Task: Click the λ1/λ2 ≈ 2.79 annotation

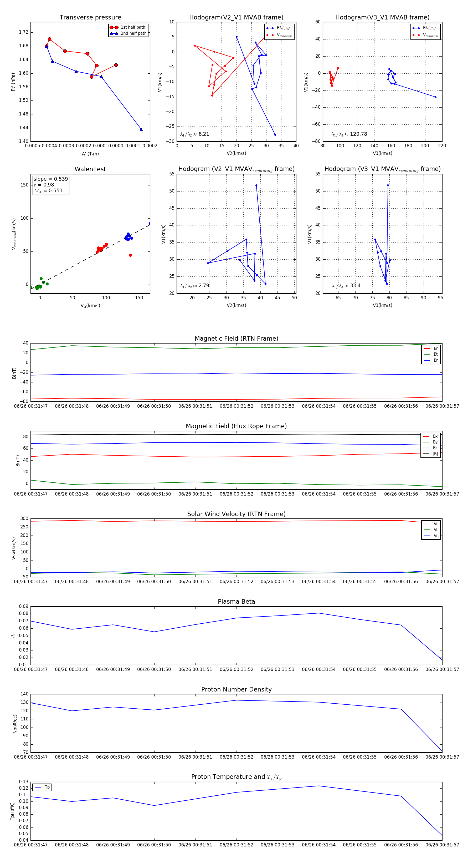Action: (194, 286)
